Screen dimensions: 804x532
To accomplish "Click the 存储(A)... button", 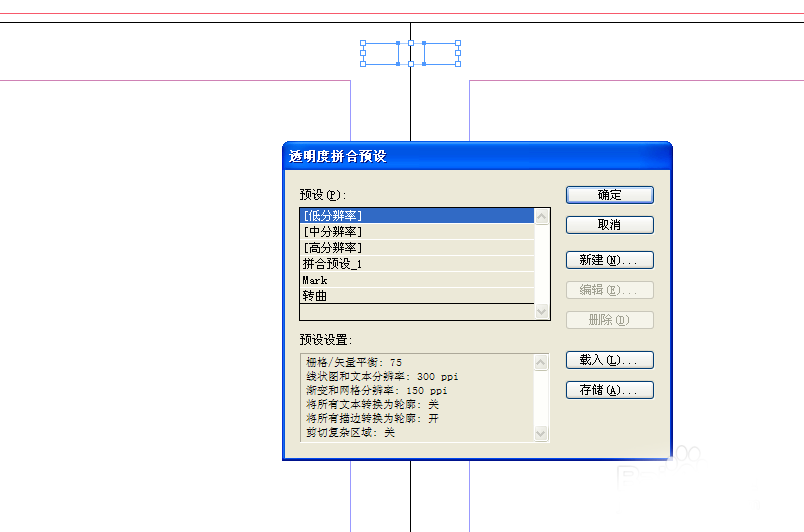I will click(x=610, y=390).
